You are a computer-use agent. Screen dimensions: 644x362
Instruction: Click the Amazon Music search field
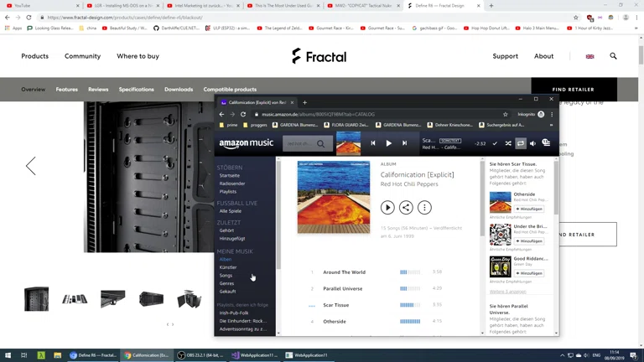pyautogui.click(x=302, y=143)
